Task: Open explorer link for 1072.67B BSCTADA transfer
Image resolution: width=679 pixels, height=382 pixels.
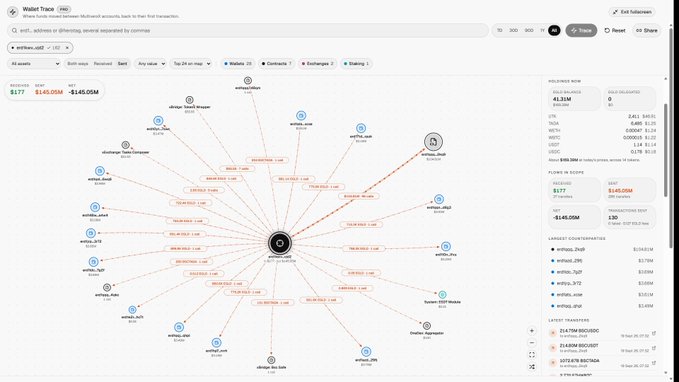Action: (x=654, y=363)
